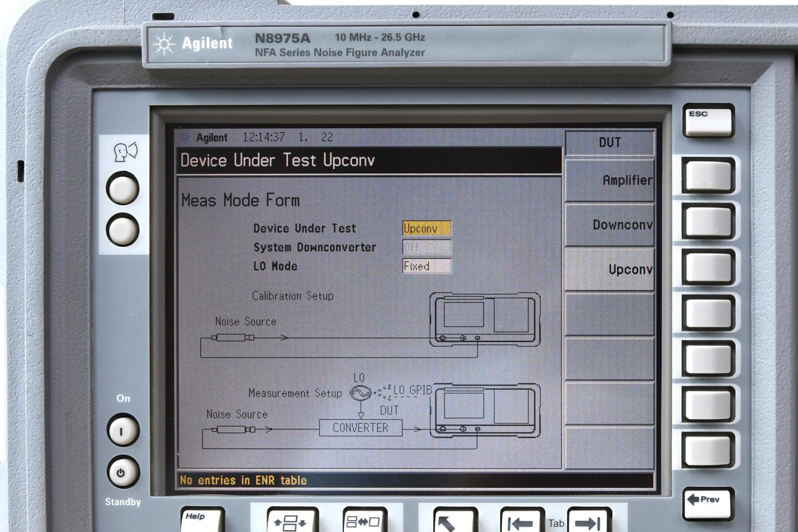Click the 'Measurement Setup' label
The image size is (798, 532).
(295, 394)
